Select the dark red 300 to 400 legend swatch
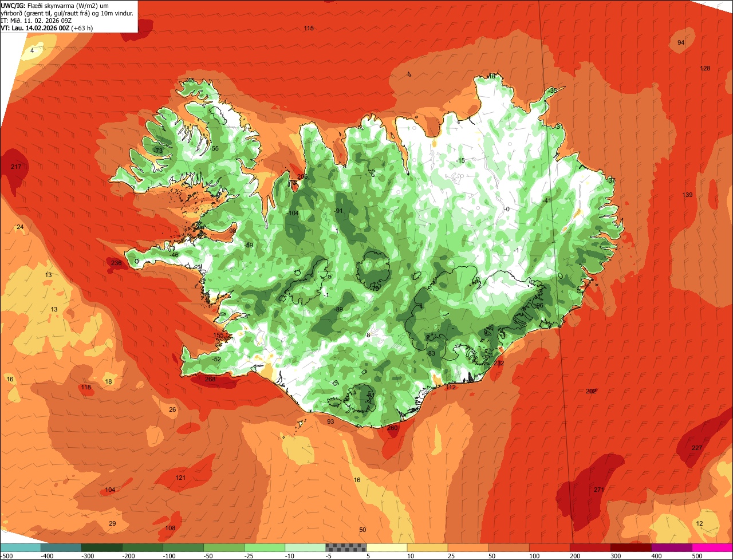Viewport: 733px width, 560px height. pyautogui.click(x=630, y=547)
